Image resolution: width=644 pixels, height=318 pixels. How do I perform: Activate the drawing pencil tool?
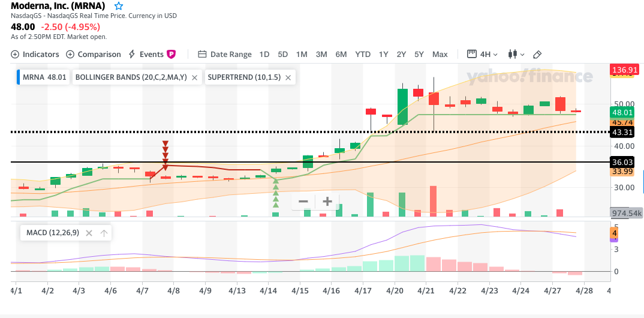(537, 54)
